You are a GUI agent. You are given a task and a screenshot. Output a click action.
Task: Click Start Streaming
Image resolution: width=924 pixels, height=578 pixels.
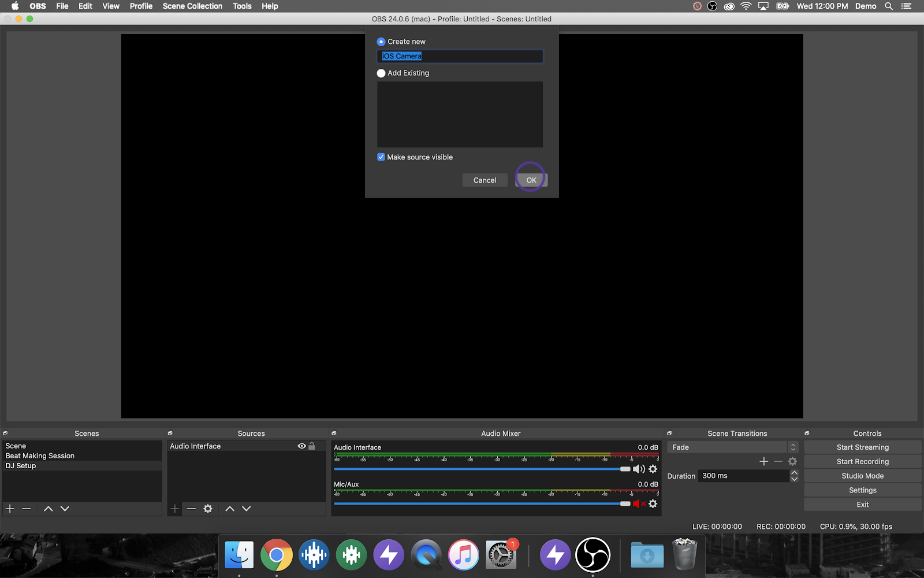(863, 447)
